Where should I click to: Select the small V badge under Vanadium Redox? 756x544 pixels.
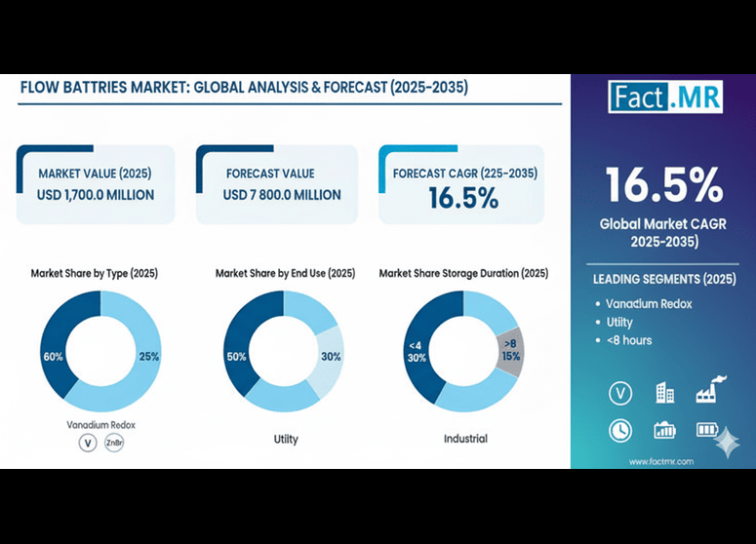point(88,444)
